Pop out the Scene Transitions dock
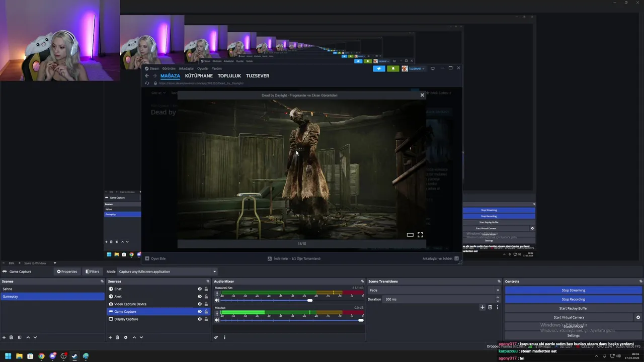 point(499,282)
